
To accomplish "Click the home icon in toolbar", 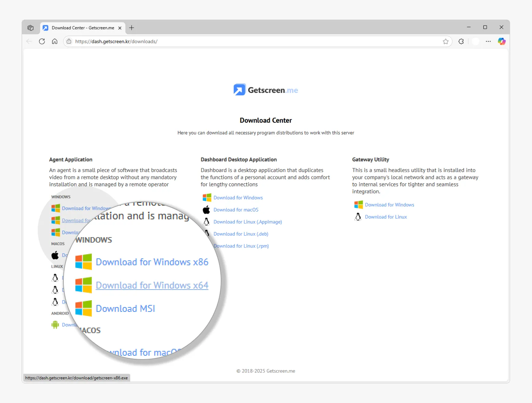I will 55,41.
